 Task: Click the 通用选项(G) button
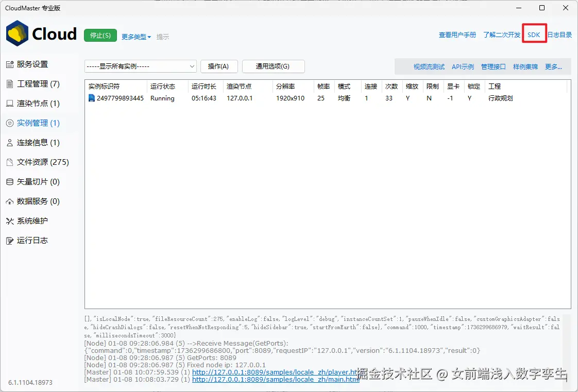[x=273, y=66]
